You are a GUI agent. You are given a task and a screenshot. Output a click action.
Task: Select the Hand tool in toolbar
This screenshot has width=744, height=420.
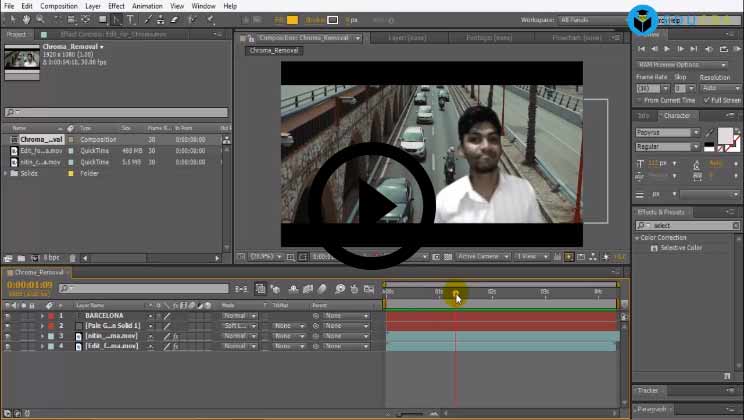[24, 19]
